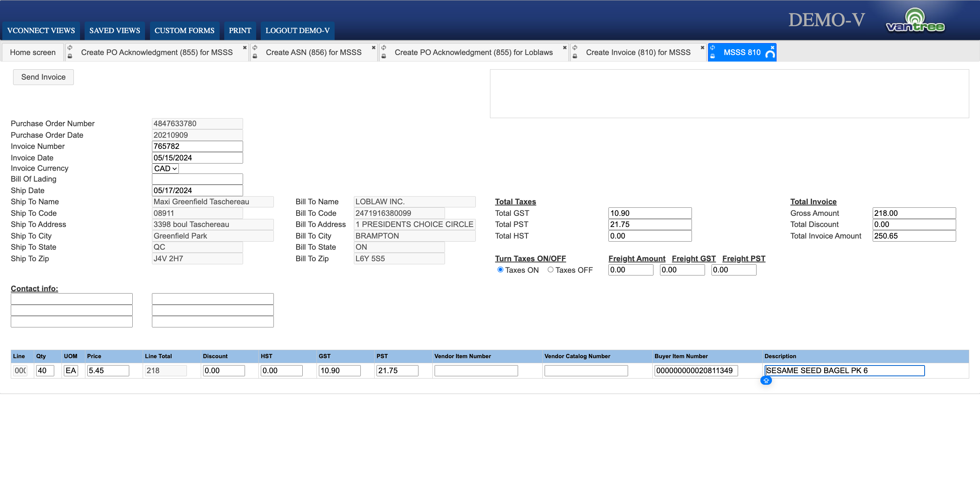The width and height of the screenshot is (980, 504).
Task: Open the VCONNECT VIEWS menu
Action: [41, 30]
